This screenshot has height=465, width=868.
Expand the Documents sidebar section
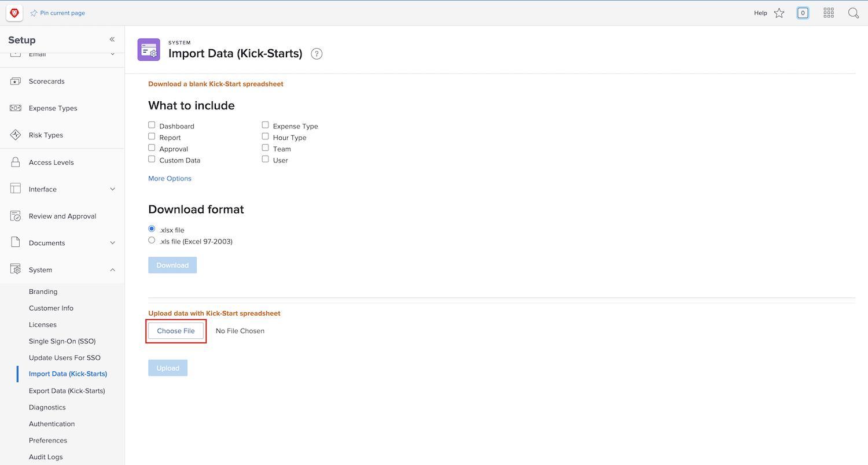tap(112, 242)
